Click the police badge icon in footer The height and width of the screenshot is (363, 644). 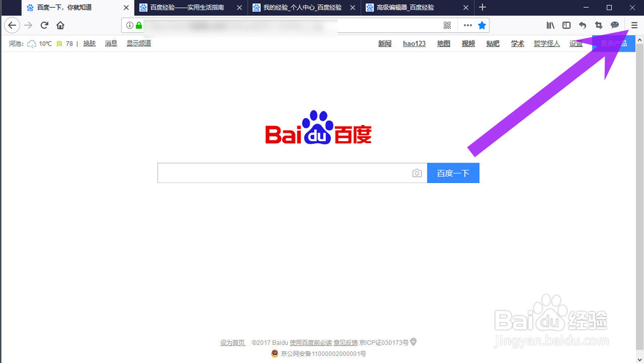275,353
